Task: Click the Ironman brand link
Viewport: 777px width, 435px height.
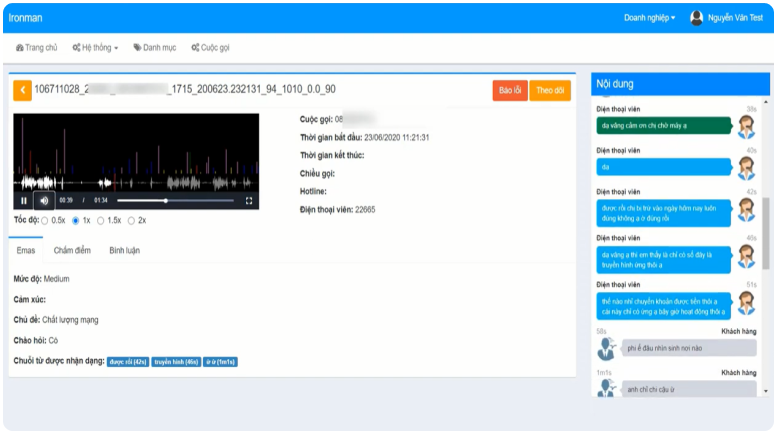Action: point(25,18)
